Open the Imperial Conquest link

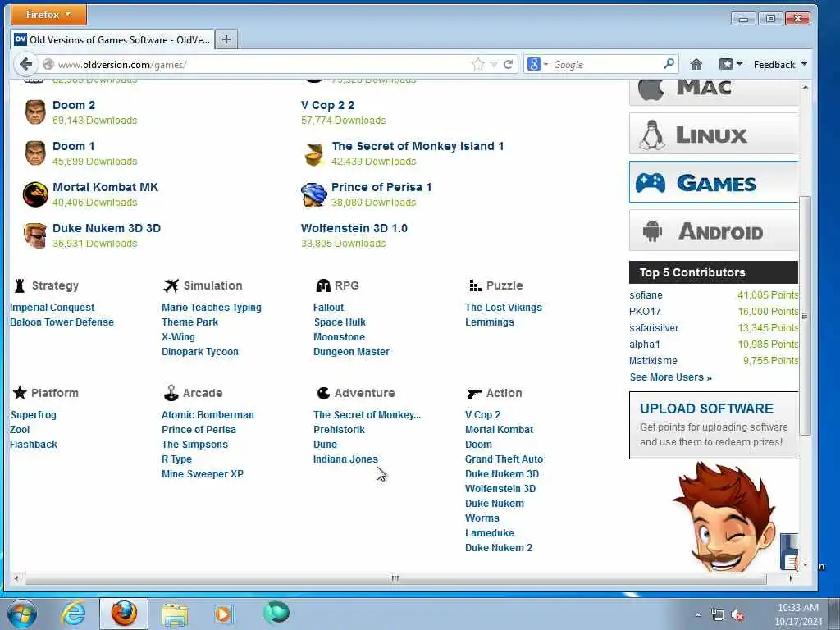(52, 308)
